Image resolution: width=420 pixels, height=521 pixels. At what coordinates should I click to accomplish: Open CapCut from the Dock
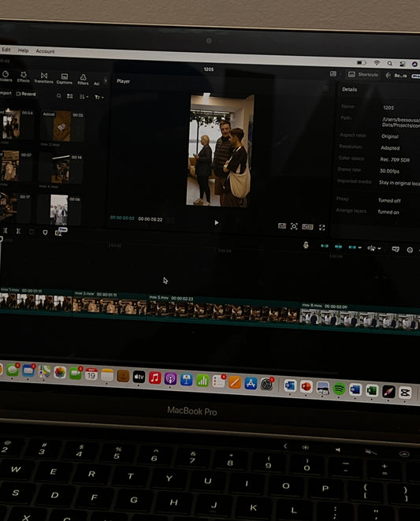click(x=405, y=393)
